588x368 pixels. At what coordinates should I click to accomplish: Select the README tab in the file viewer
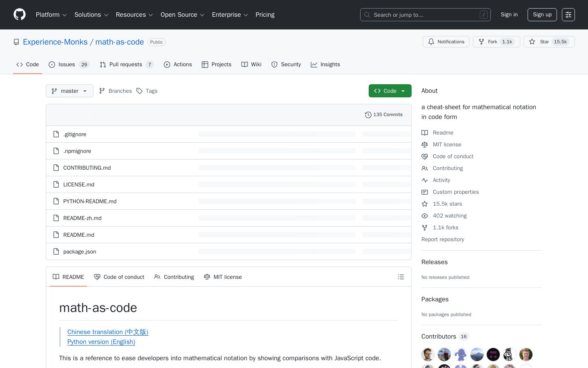68,277
